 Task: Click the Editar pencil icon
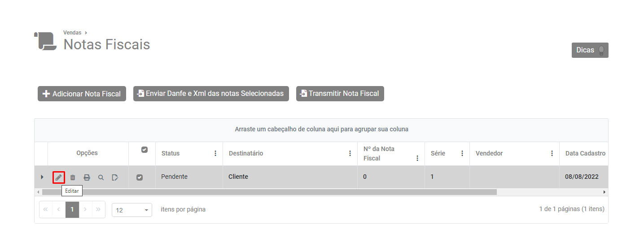pyautogui.click(x=58, y=177)
